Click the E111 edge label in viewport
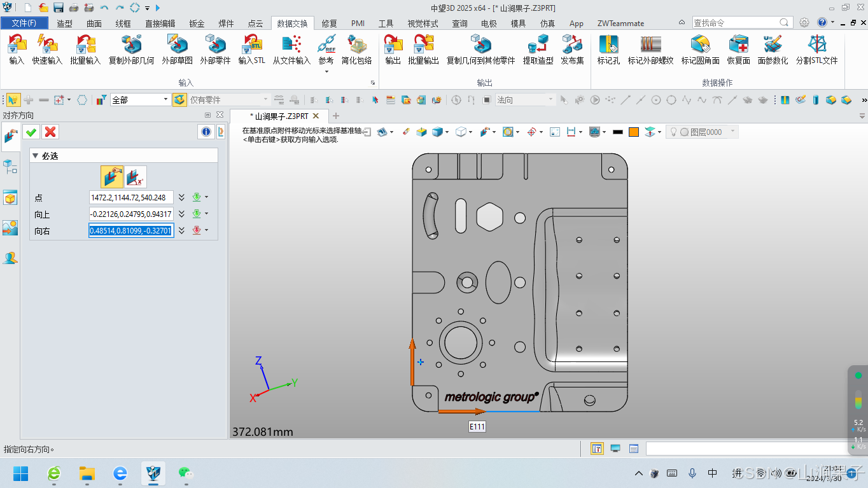The image size is (868, 488). [477, 427]
